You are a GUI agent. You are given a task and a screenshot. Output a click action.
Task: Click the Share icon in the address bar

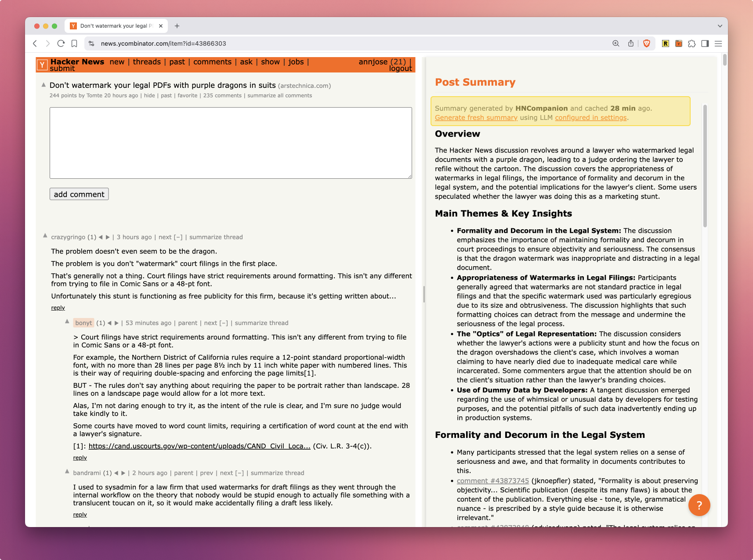click(631, 43)
